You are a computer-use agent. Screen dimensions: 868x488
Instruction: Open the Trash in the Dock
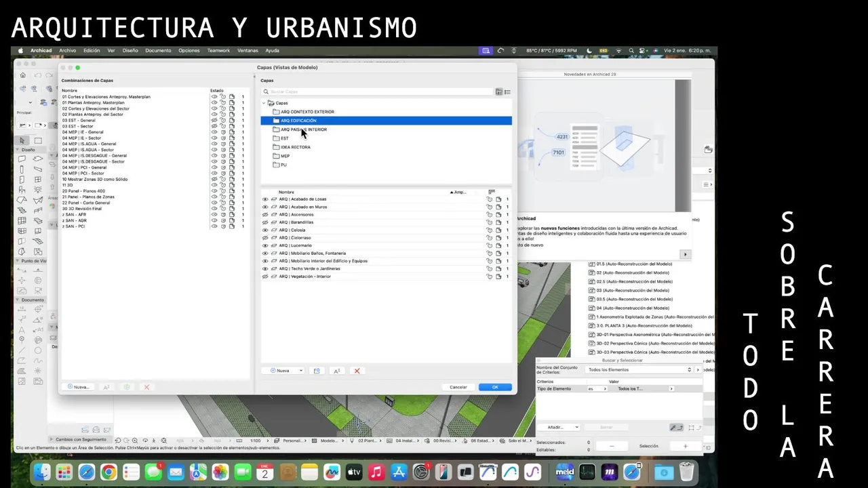point(686,472)
